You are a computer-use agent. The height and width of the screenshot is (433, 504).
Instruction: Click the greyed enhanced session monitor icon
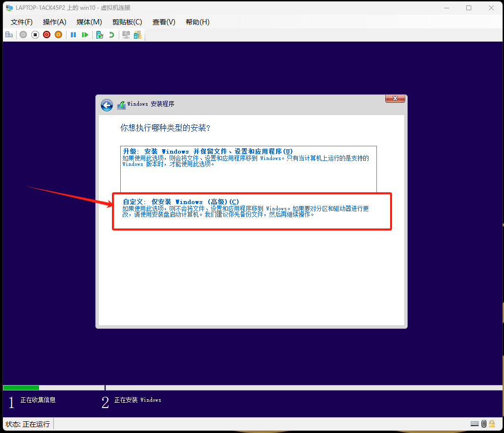[126, 35]
